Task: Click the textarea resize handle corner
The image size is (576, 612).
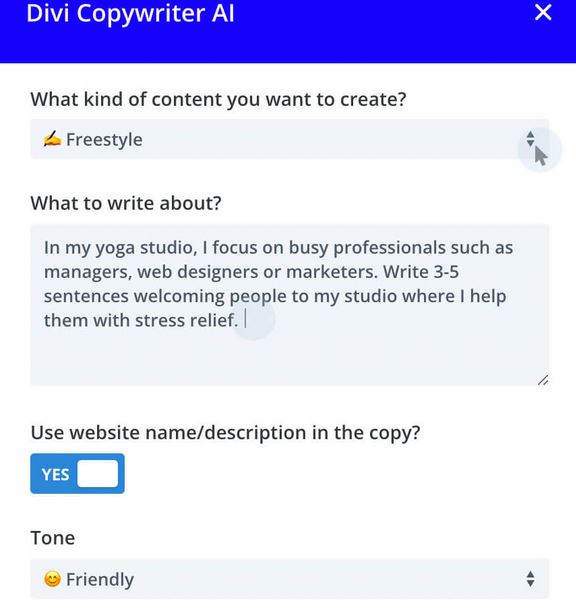Action: tap(543, 380)
